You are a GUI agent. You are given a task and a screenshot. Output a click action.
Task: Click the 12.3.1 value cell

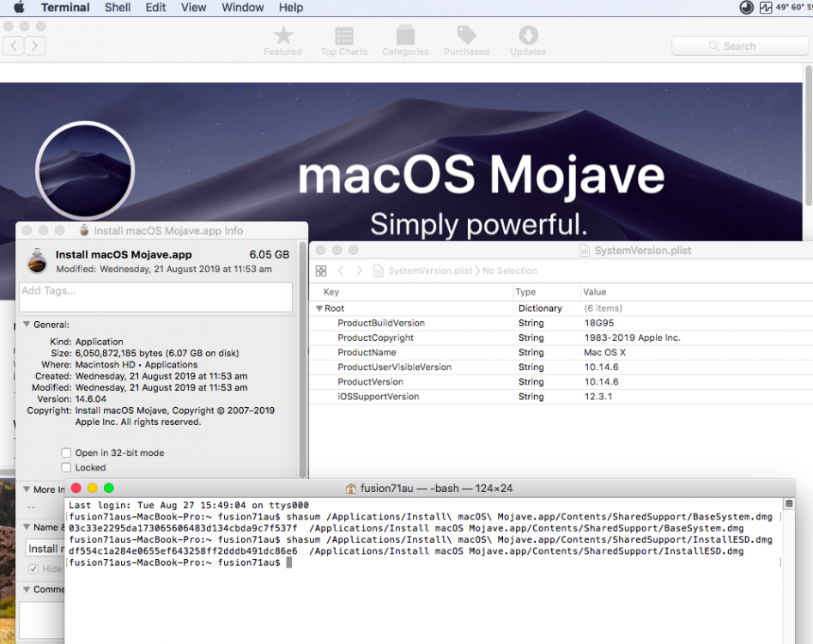pos(598,397)
